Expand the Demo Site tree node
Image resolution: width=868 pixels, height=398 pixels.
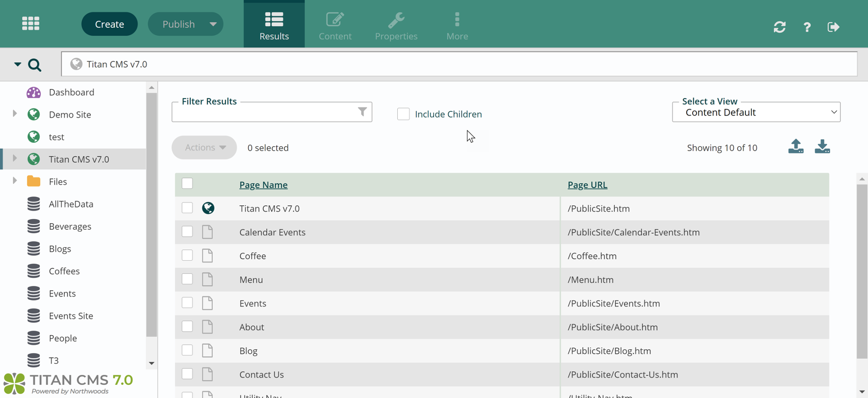tap(15, 114)
